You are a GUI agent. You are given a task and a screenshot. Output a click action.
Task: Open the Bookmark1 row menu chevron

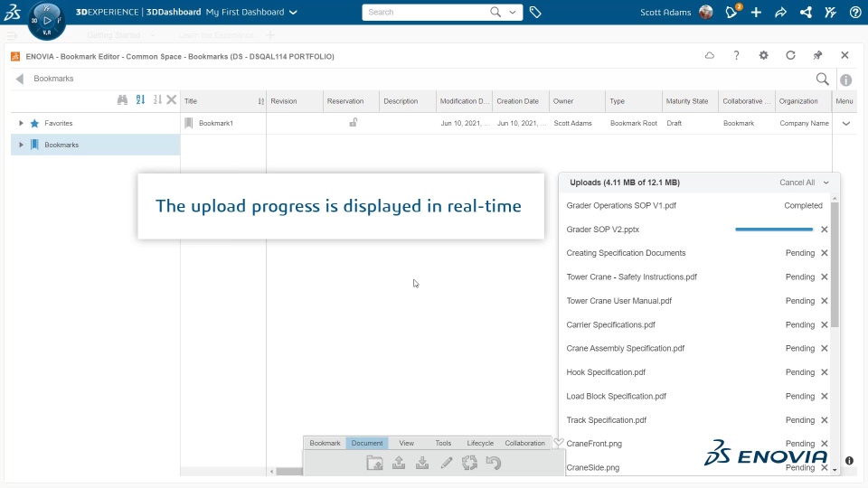pos(846,124)
